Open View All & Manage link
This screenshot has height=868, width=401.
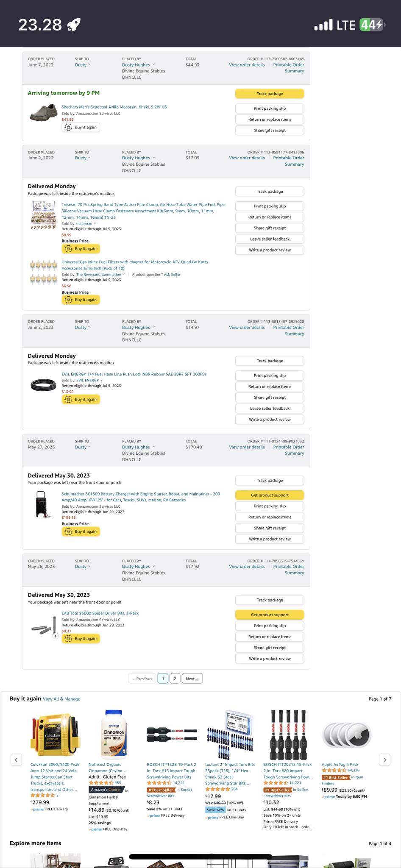tap(61, 699)
